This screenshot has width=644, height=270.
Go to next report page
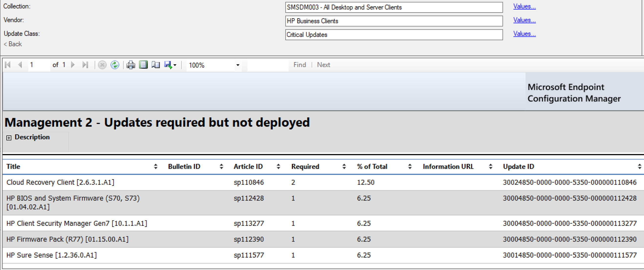coord(73,65)
